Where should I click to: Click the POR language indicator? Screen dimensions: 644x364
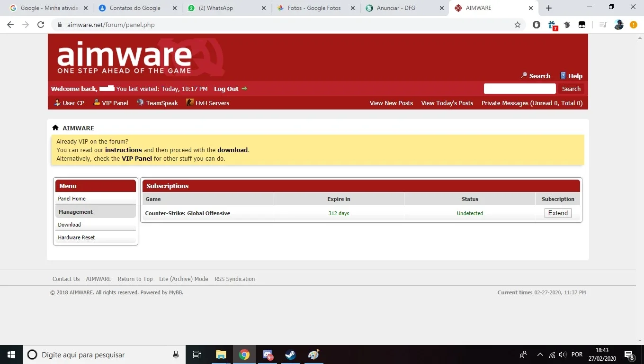(577, 355)
